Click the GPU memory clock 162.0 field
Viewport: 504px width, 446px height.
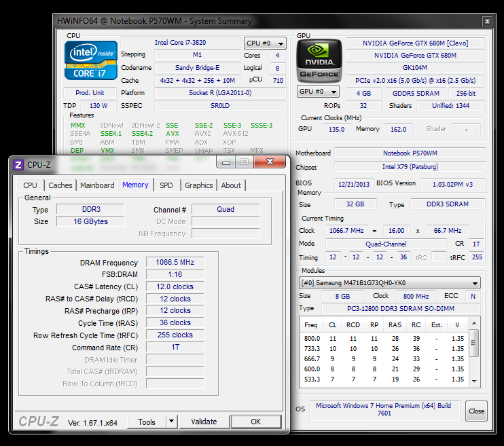coord(398,129)
